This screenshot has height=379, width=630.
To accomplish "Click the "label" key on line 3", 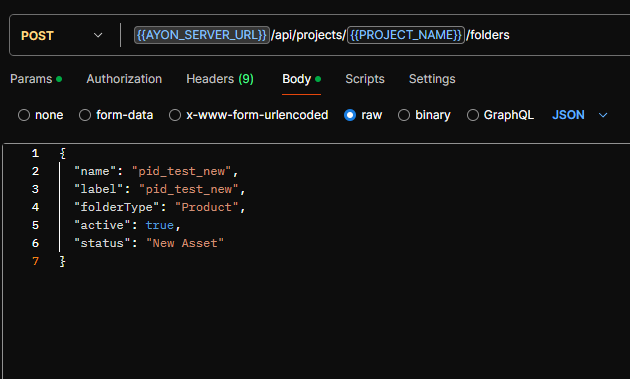I will coord(99,189).
